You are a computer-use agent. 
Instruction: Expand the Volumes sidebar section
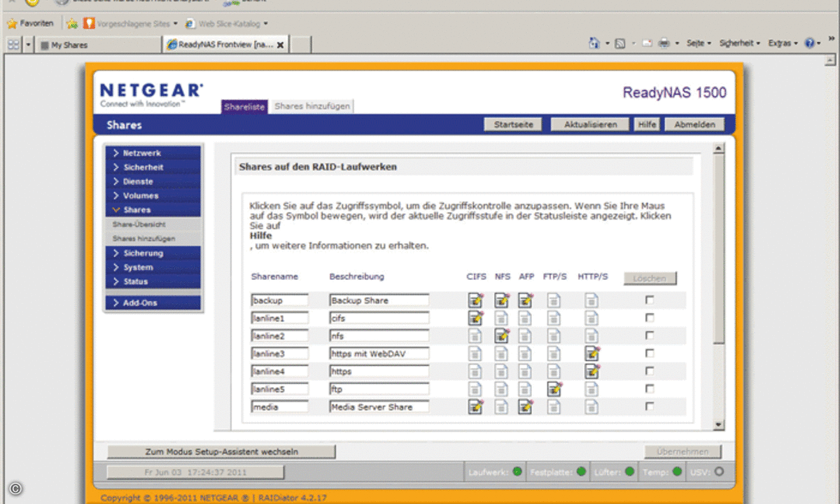point(153,196)
